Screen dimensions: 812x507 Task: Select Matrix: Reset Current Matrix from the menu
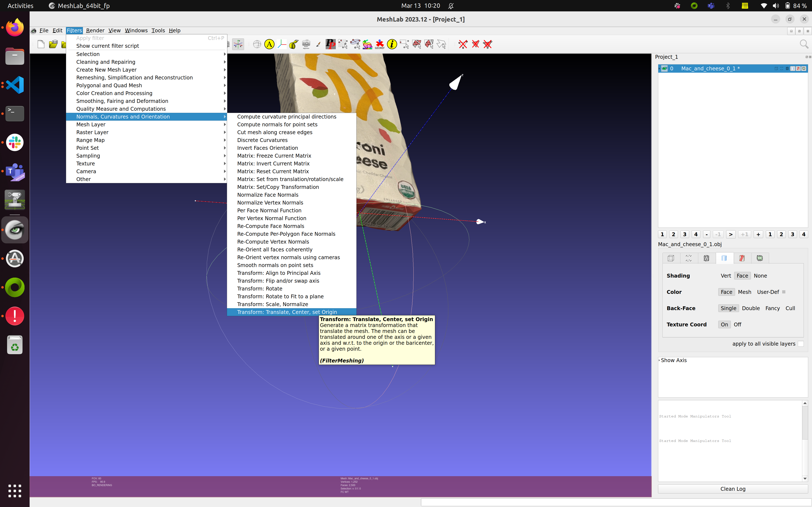tap(273, 171)
